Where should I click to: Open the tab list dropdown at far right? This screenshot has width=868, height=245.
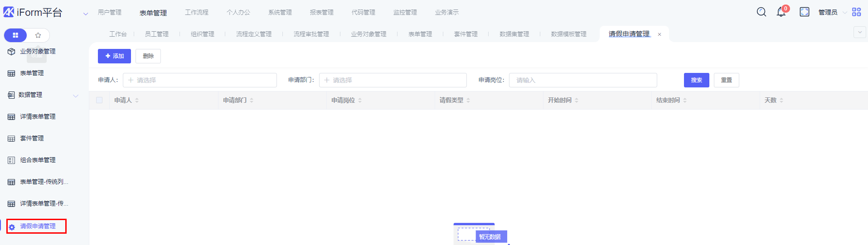(x=859, y=32)
